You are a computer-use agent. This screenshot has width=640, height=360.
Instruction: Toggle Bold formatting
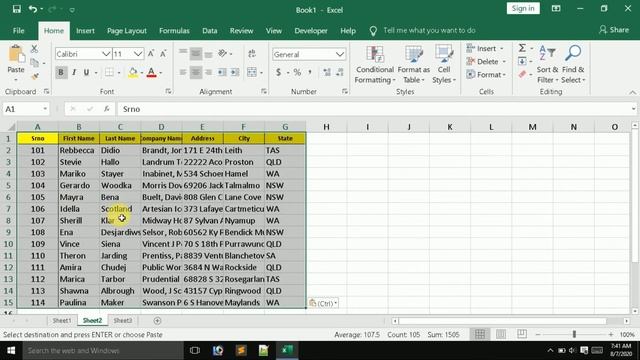point(61,72)
